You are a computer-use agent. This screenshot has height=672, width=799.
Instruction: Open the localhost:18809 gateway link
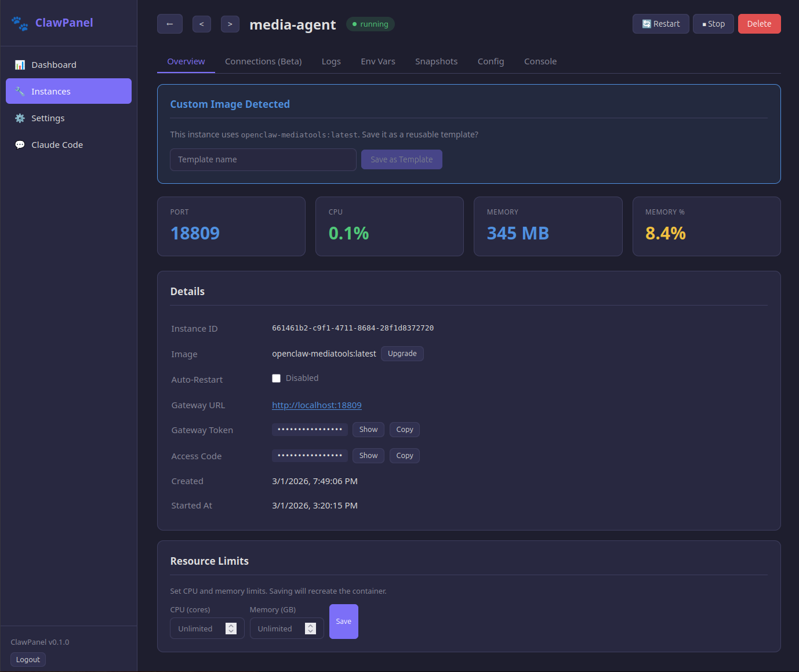[317, 405]
